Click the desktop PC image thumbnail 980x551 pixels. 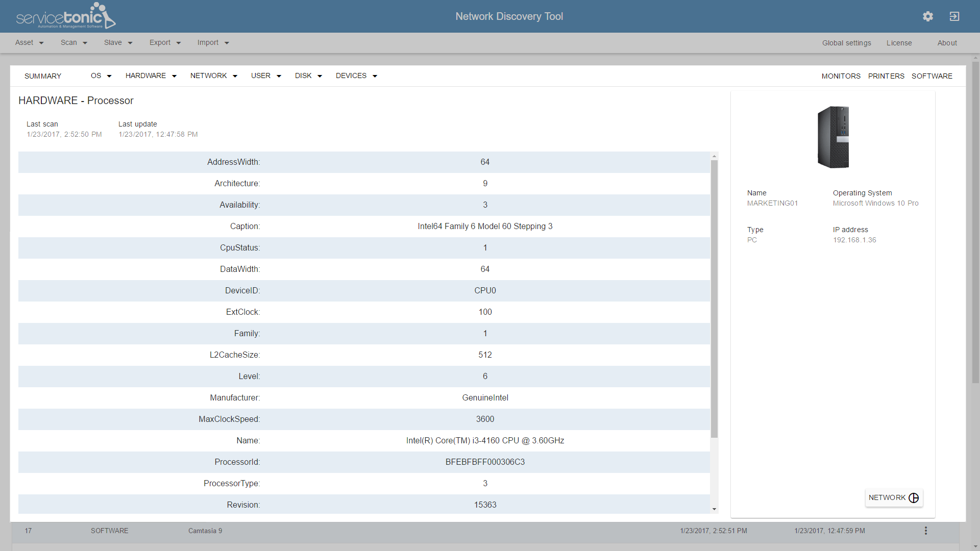833,137
